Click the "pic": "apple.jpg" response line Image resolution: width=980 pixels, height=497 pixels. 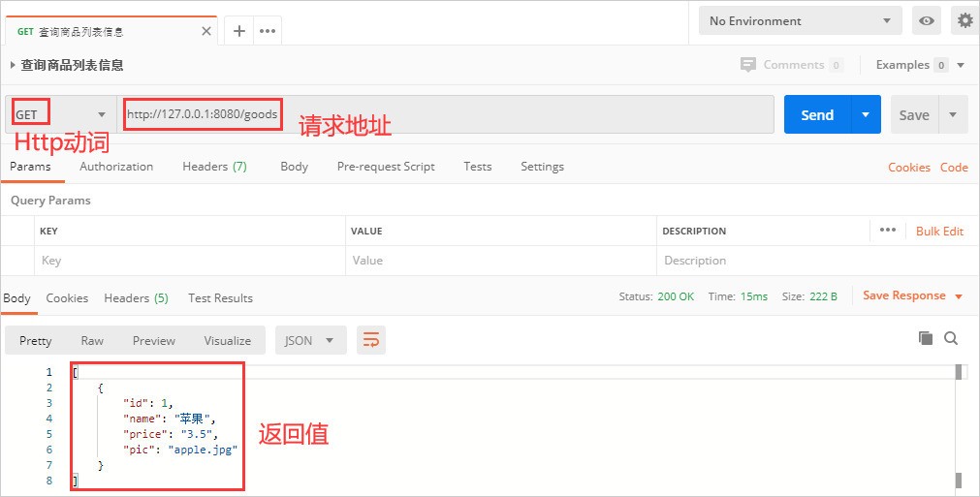pyautogui.click(x=180, y=450)
